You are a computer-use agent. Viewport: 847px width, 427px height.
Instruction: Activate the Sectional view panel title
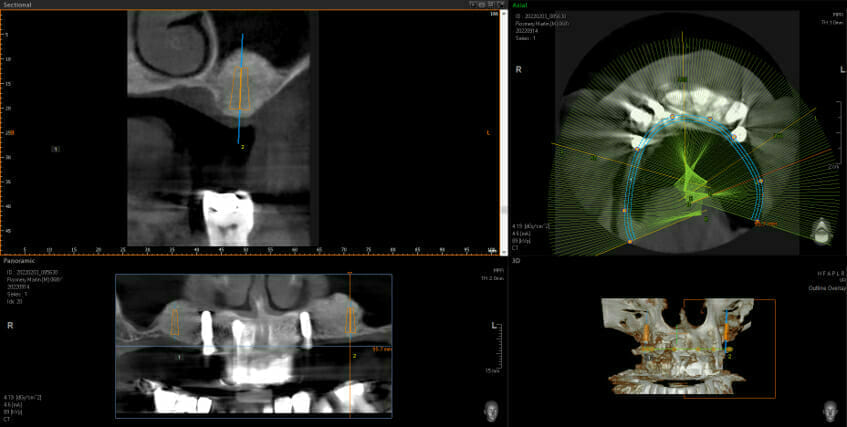[x=18, y=5]
